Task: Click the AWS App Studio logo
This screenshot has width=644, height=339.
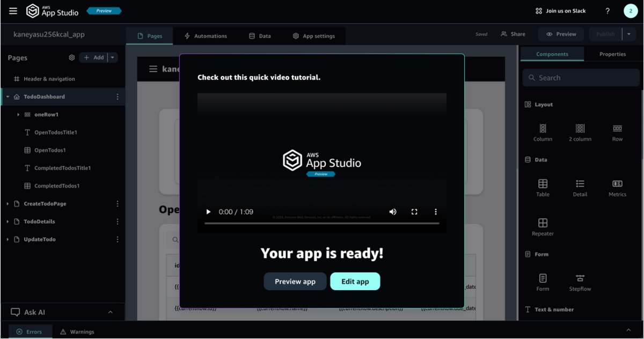Action: pos(53,11)
